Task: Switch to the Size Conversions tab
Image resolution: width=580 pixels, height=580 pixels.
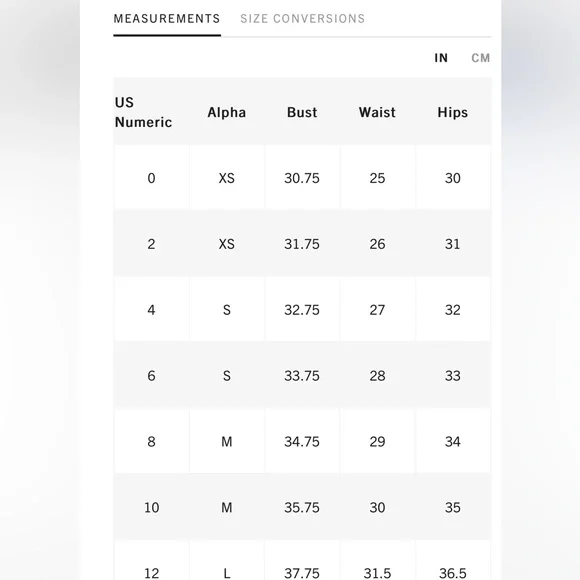Action: tap(302, 18)
